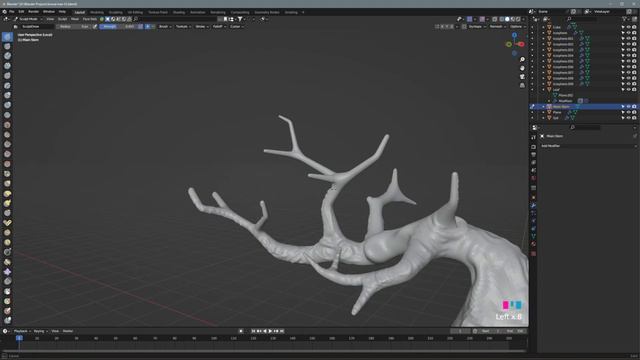This screenshot has width=640, height=360.
Task: Toggle the camera view icon
Action: coord(522,77)
